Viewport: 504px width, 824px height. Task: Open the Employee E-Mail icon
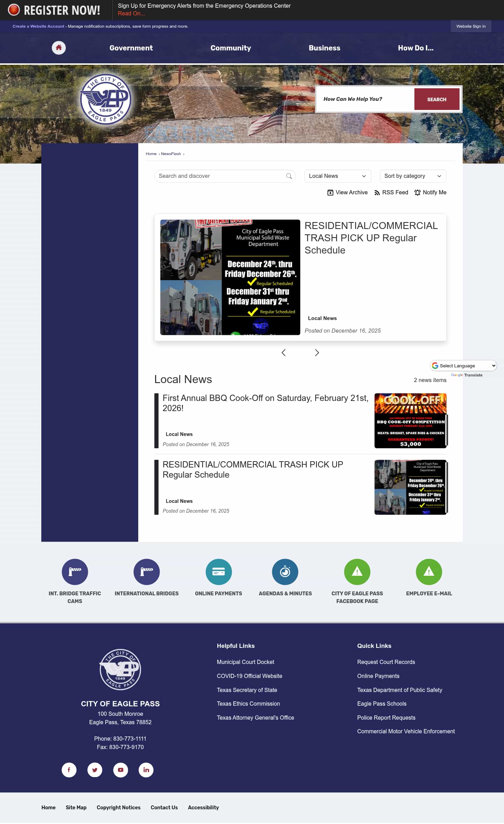pyautogui.click(x=429, y=572)
